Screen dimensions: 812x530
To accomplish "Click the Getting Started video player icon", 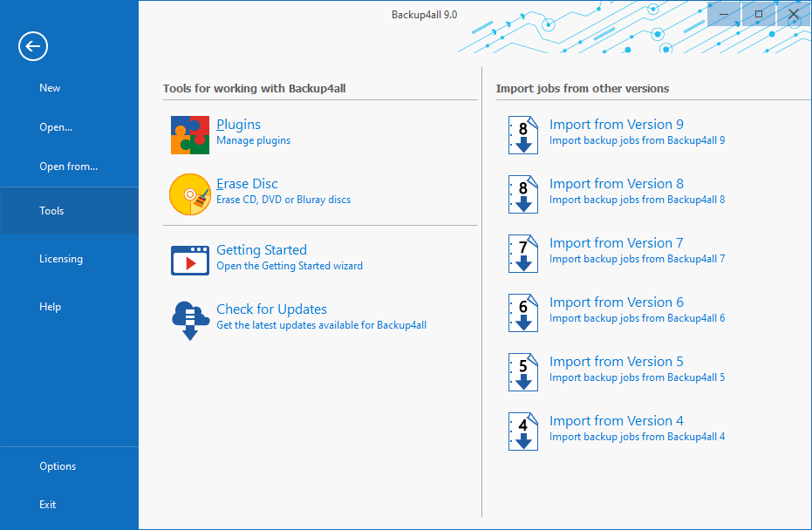I will pos(190,261).
